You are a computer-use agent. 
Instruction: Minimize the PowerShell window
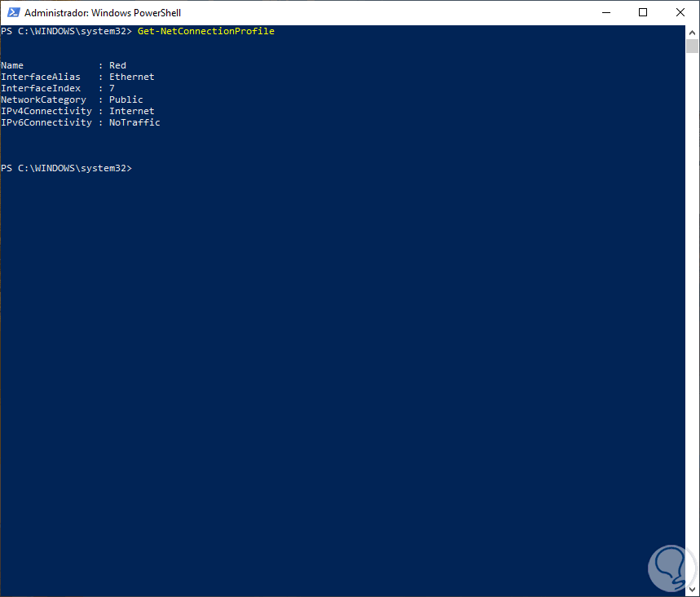(x=605, y=12)
